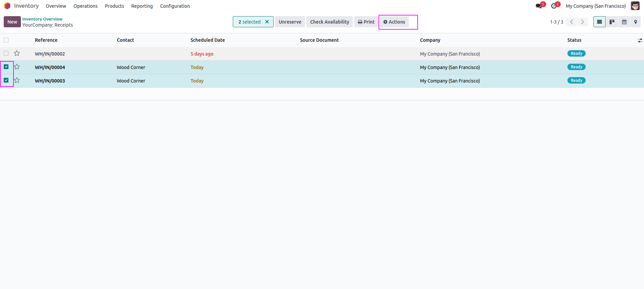This screenshot has height=289, width=644.
Task: Click Ready status badge for WH/IN/00002
Action: (577, 54)
